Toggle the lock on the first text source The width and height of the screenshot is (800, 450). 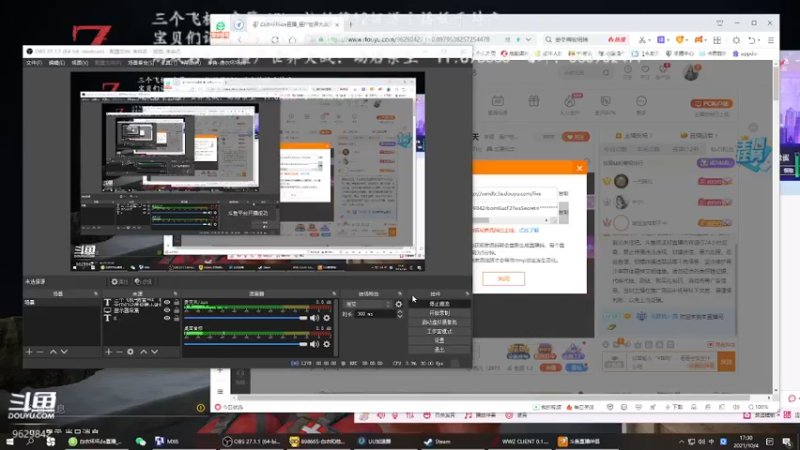coord(177,303)
